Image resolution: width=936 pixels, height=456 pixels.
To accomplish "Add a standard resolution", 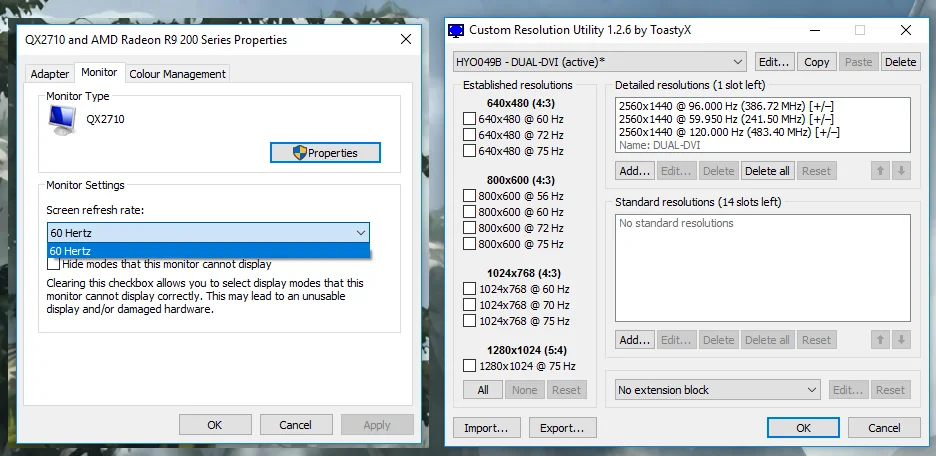I will click(x=635, y=340).
